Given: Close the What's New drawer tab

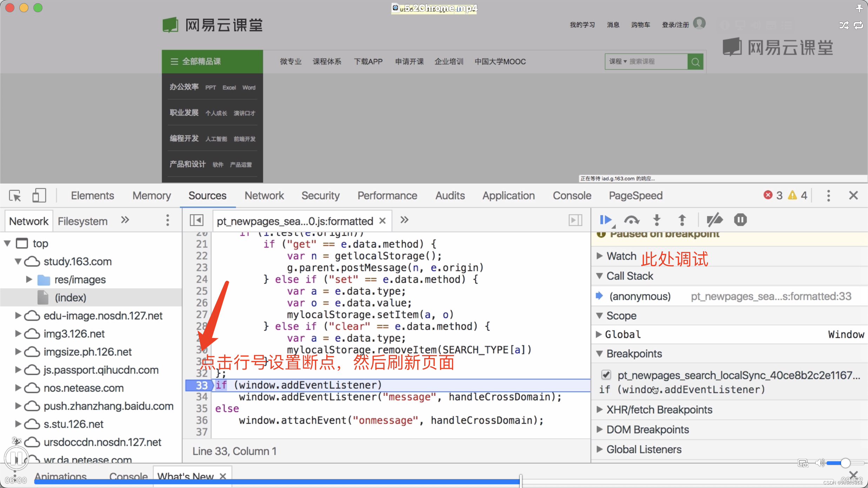Looking at the screenshot, I should (223, 476).
